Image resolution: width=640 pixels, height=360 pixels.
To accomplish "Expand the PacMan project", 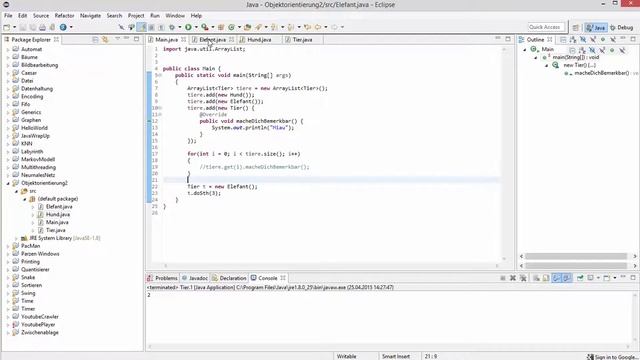I will pos(8,246).
